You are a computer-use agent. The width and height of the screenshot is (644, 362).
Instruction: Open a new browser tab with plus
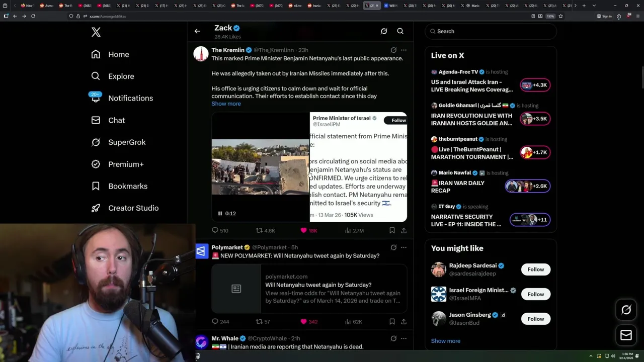click(584, 6)
